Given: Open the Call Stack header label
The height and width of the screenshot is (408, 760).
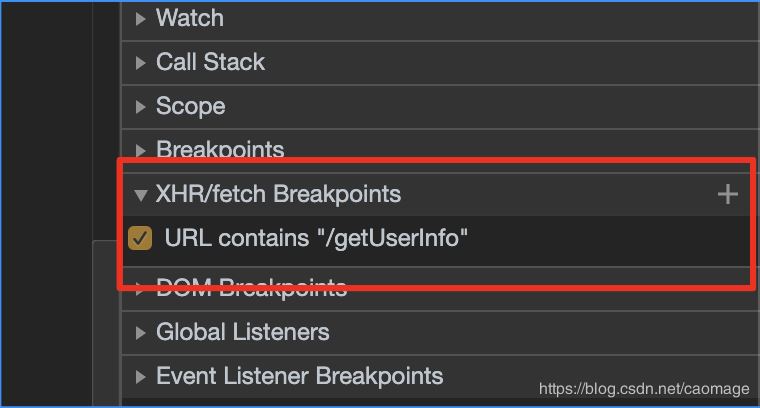Looking at the screenshot, I should [x=210, y=62].
